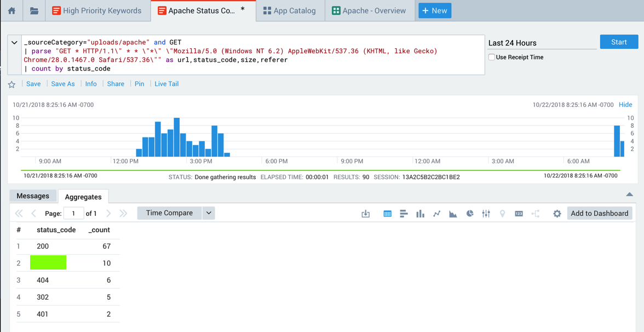Select the single value 123 icon

519,214
